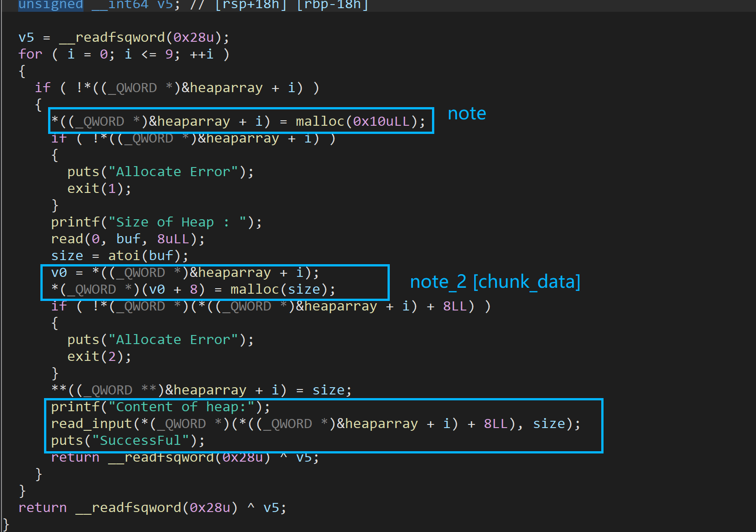Click the second puts("Allocate Error") line
756x532 pixels.
pos(161,340)
